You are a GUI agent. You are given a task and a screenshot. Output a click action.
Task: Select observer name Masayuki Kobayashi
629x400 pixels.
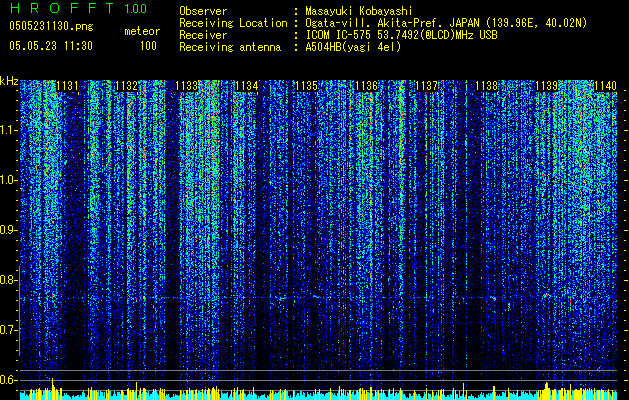pyautogui.click(x=359, y=11)
